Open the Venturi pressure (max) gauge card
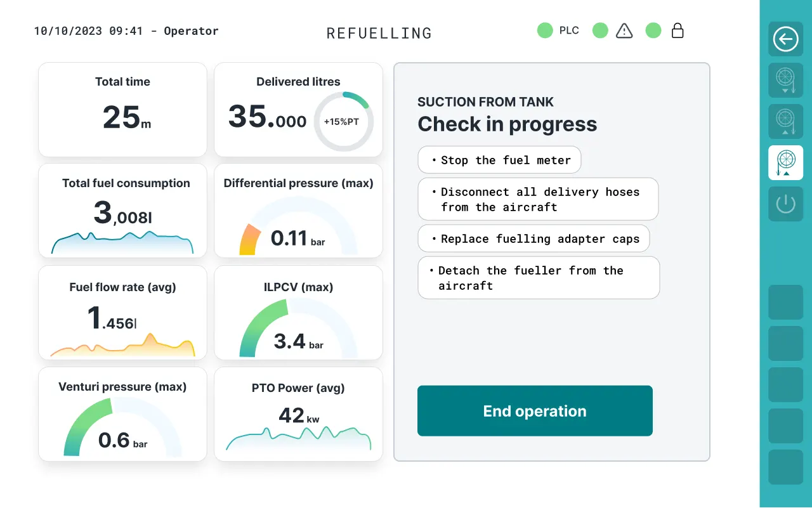812x508 pixels. (122, 414)
